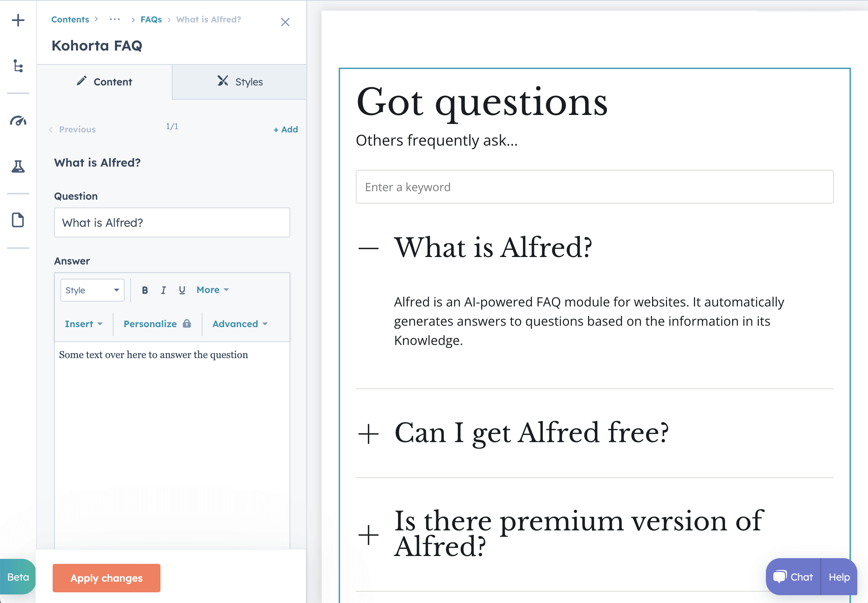Click inside the Answer text area
This screenshot has height=603, width=868.
click(172, 445)
